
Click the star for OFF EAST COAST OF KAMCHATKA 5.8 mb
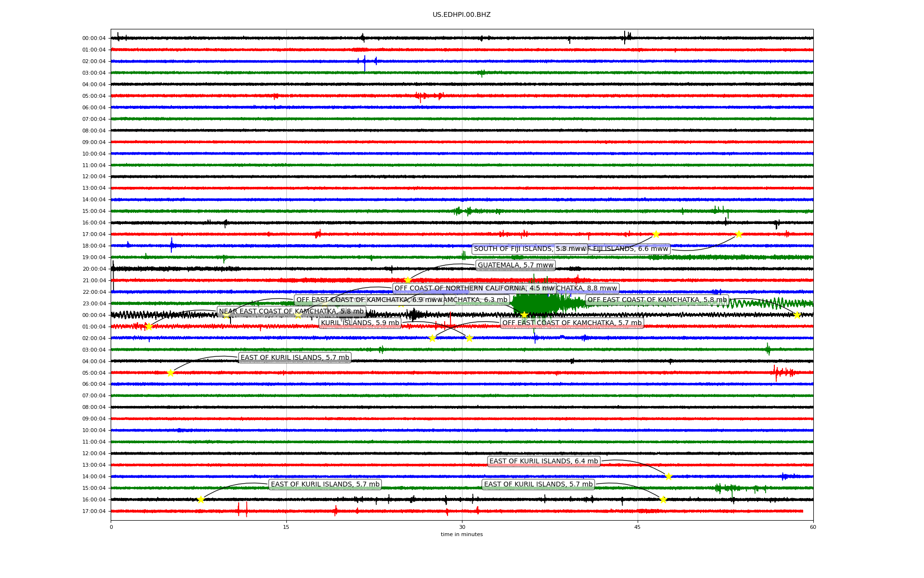(x=796, y=315)
